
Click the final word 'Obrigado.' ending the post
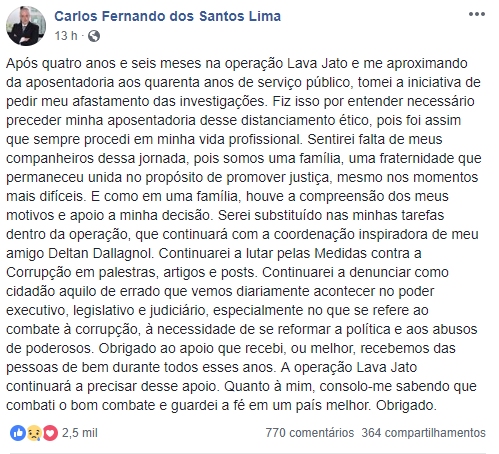[x=406, y=406]
